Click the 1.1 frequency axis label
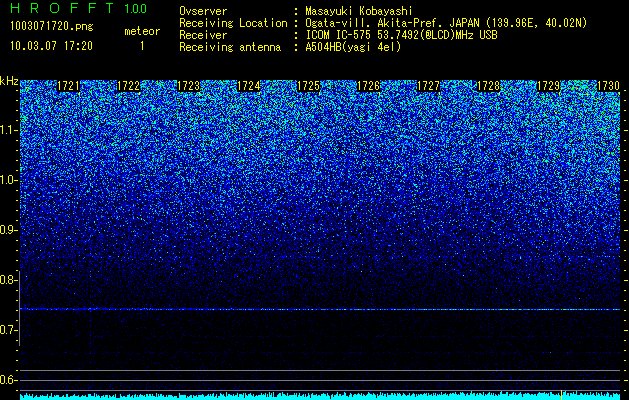Image resolution: width=629 pixels, height=400 pixels. (9, 130)
